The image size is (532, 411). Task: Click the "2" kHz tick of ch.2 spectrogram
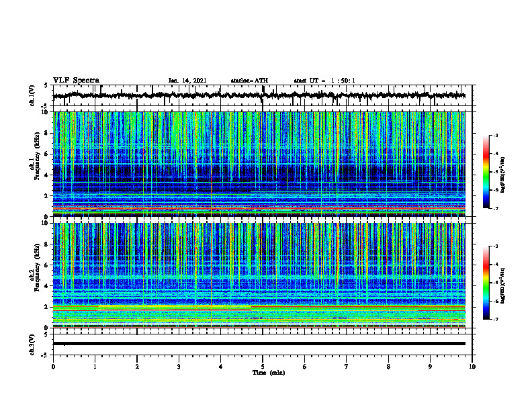[x=46, y=307]
